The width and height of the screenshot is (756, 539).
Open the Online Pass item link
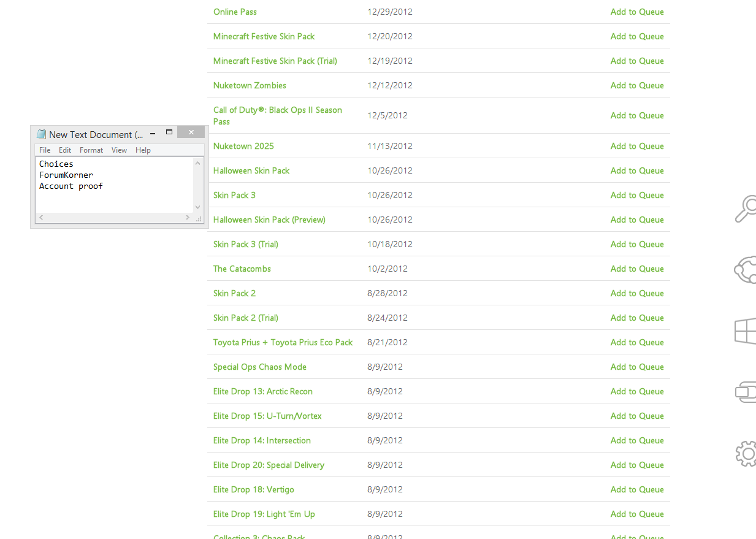(x=235, y=12)
